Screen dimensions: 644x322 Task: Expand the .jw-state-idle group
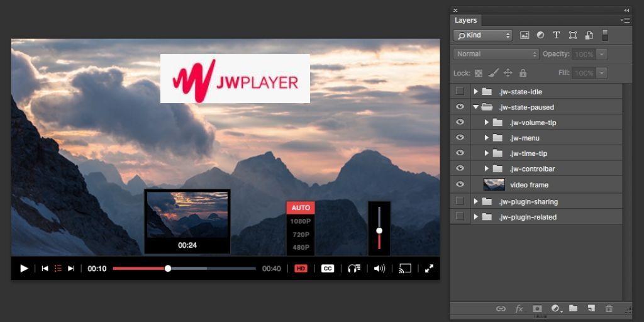tap(476, 92)
